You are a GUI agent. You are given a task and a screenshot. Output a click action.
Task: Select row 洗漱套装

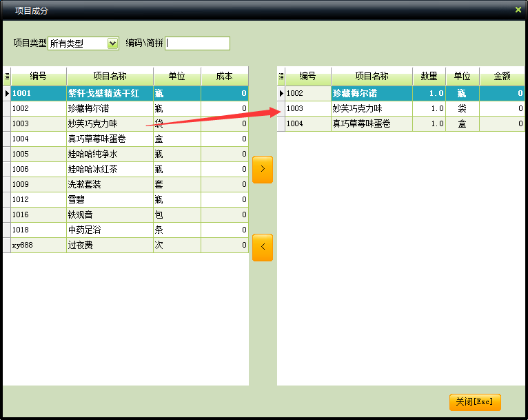(x=125, y=184)
